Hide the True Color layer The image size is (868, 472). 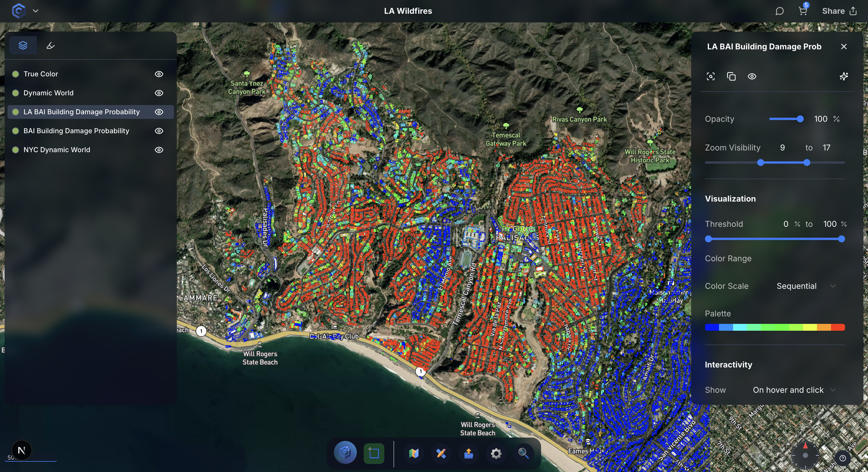tap(159, 74)
